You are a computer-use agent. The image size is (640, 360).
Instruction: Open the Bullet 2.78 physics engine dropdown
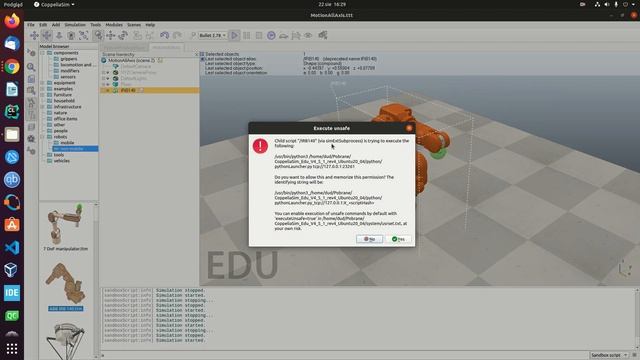(x=212, y=36)
